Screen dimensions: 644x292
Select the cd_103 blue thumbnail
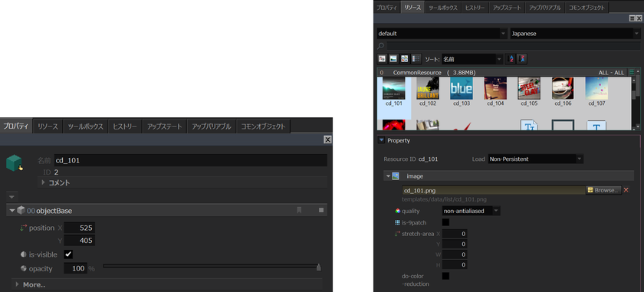pos(462,91)
